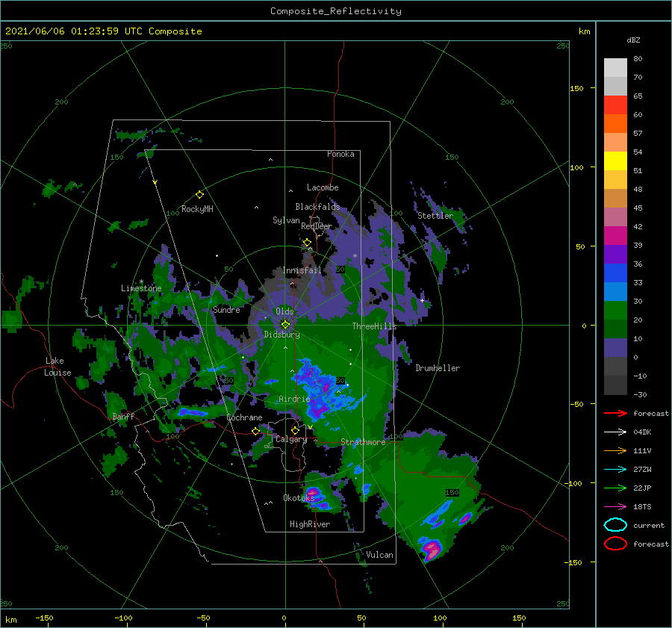The height and width of the screenshot is (628, 672).
Task: Click the Limestone label
Action: pyautogui.click(x=141, y=288)
